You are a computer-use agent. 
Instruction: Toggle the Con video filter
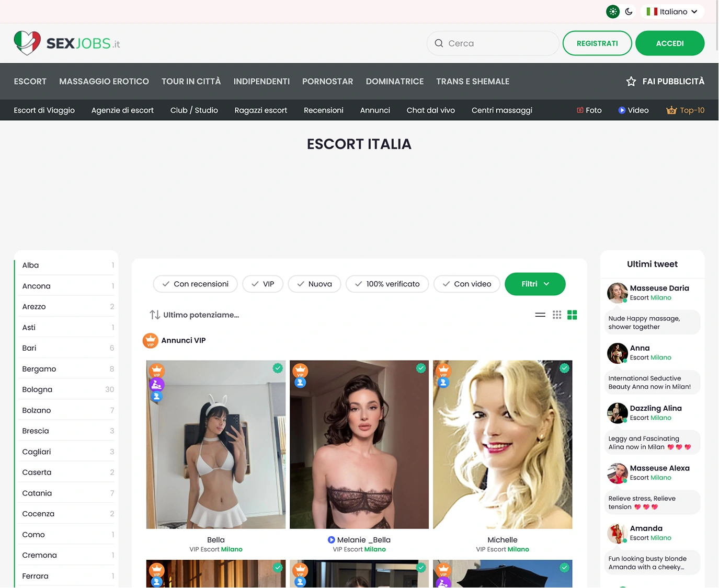click(x=467, y=284)
